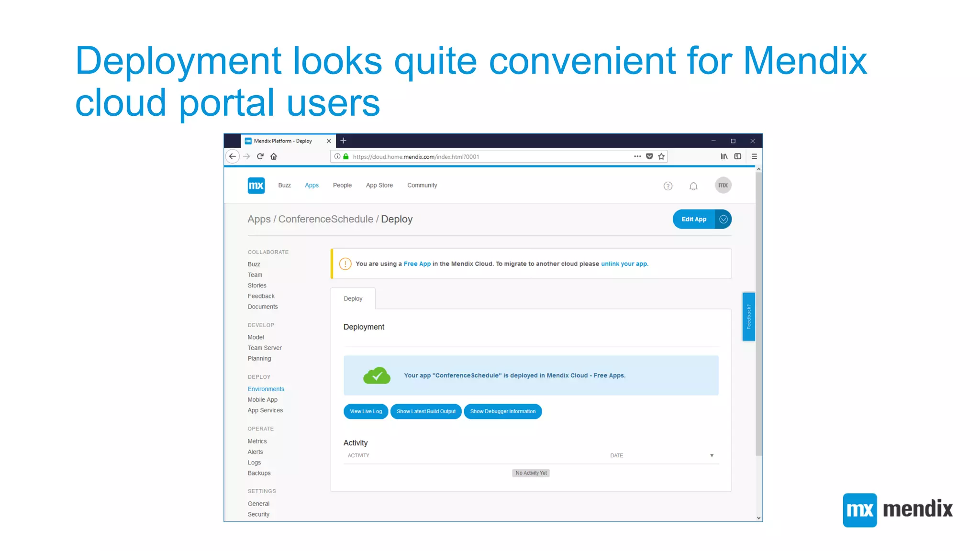Click the green cloud checkmark deployment icon
The image size is (980, 551).
point(377,375)
